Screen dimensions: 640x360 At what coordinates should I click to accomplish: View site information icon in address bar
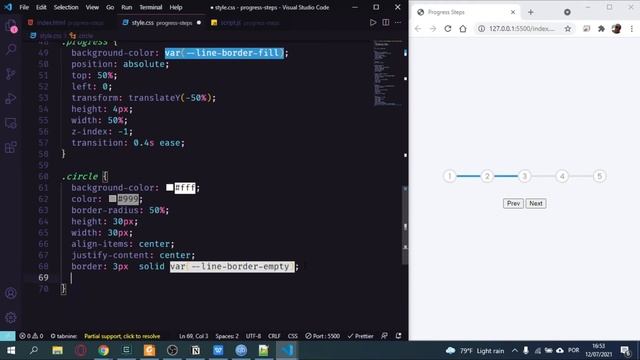tap(482, 29)
